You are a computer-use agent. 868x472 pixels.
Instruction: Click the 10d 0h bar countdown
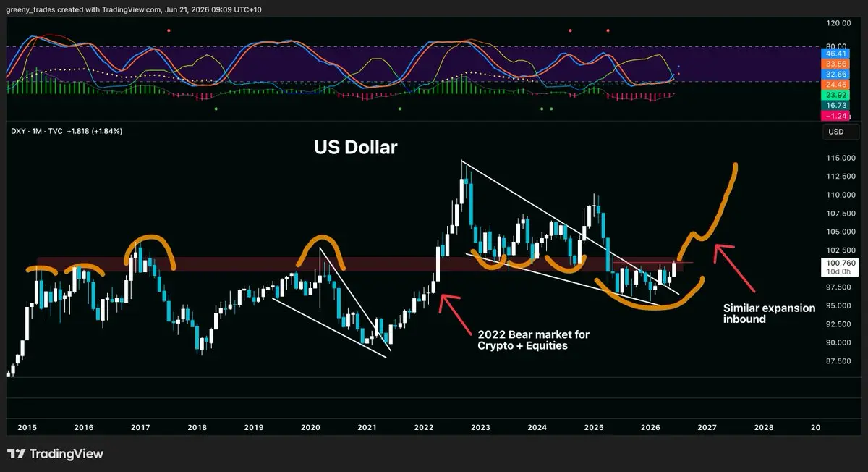(x=840, y=271)
